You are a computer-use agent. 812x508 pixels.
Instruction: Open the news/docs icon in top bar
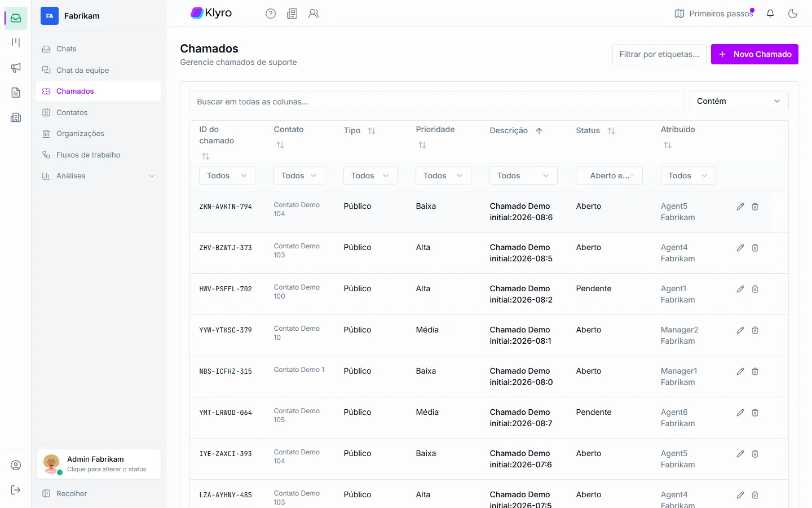292,14
